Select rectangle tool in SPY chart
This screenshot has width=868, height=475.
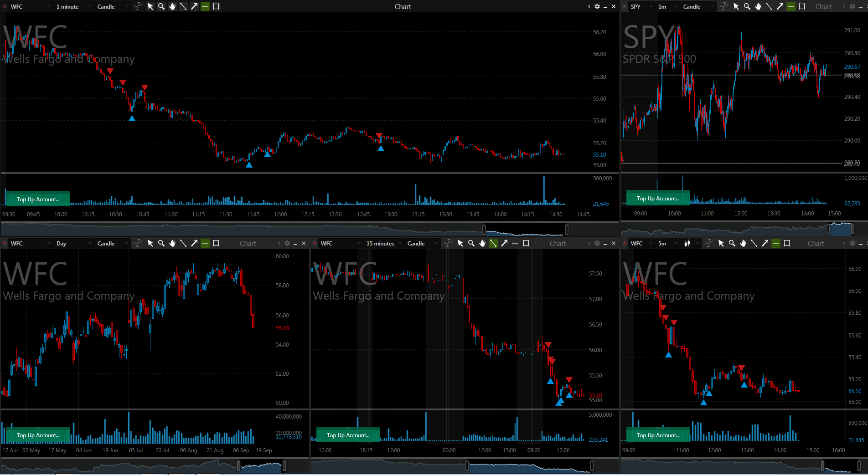tap(802, 6)
